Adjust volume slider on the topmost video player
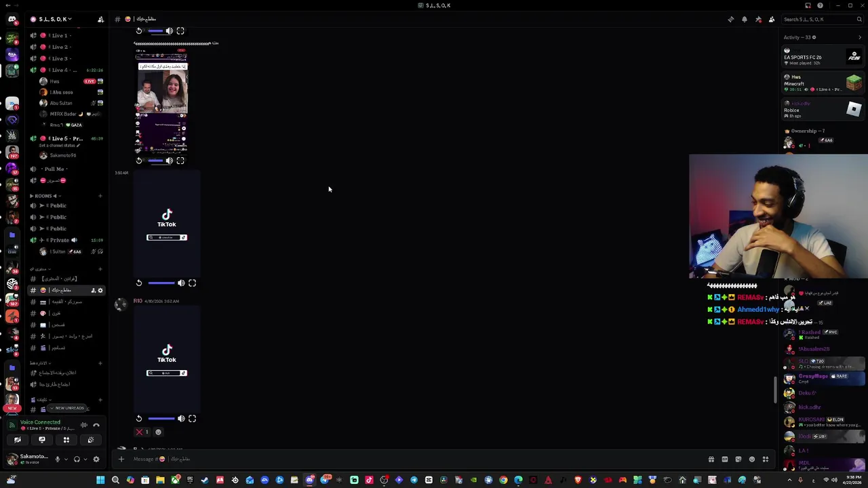This screenshot has height=488, width=868. (x=155, y=30)
